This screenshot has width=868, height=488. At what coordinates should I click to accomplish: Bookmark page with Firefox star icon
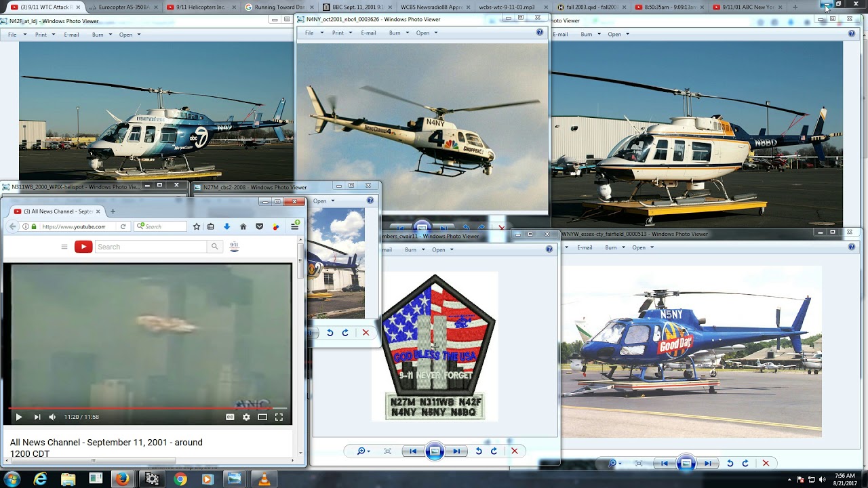(x=197, y=226)
